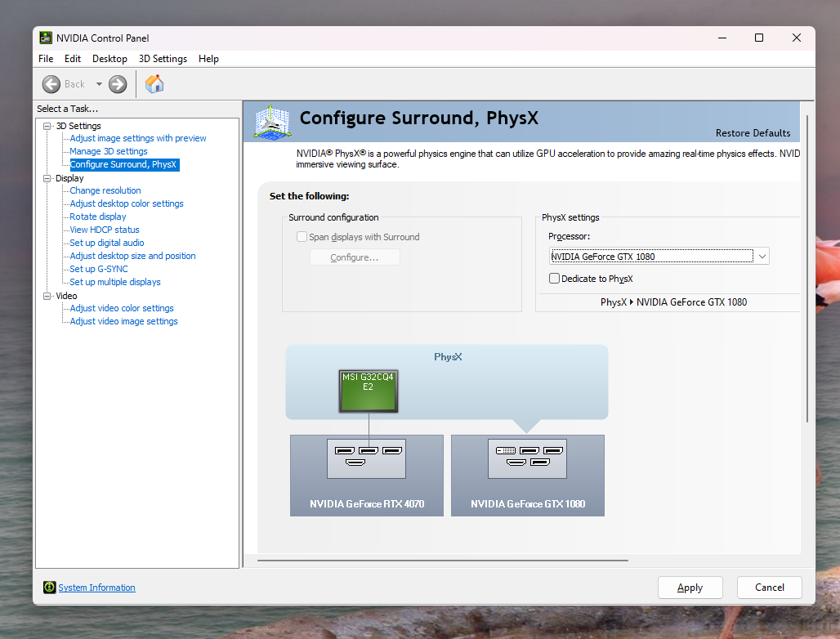Open the 3D Settings menu

coord(163,59)
